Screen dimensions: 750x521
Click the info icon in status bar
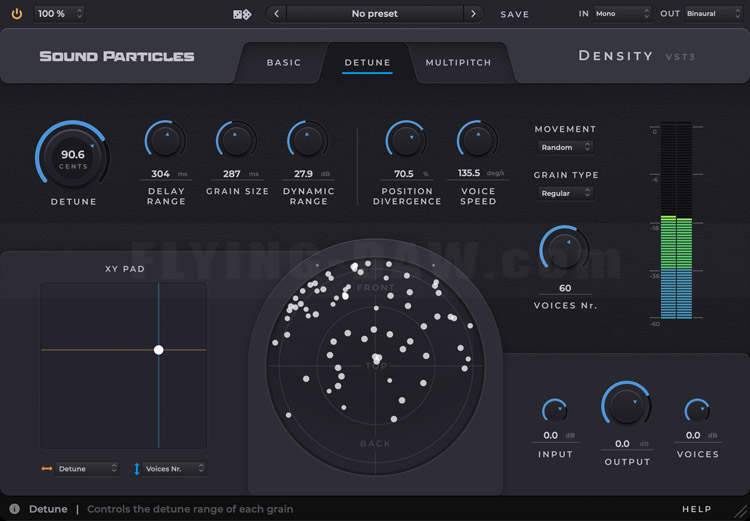coord(14,509)
